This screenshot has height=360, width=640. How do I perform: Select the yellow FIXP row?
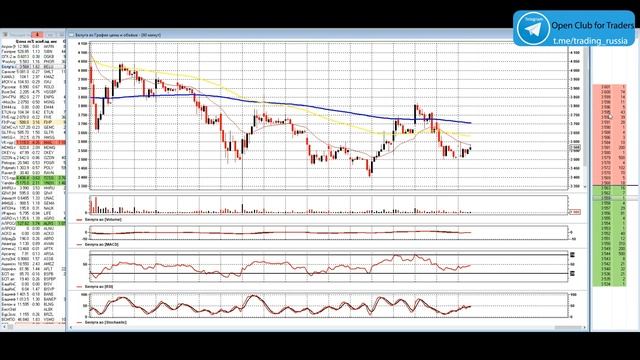[x=33, y=122]
